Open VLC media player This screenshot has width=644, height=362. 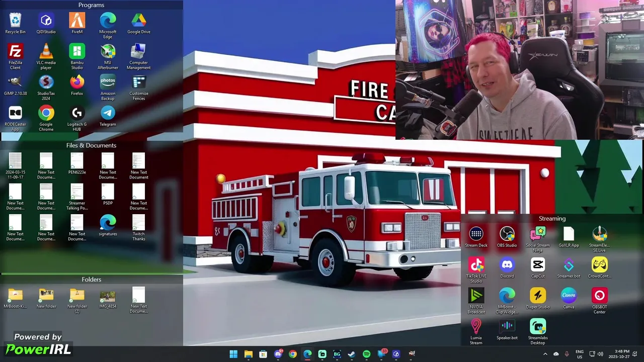click(x=46, y=57)
